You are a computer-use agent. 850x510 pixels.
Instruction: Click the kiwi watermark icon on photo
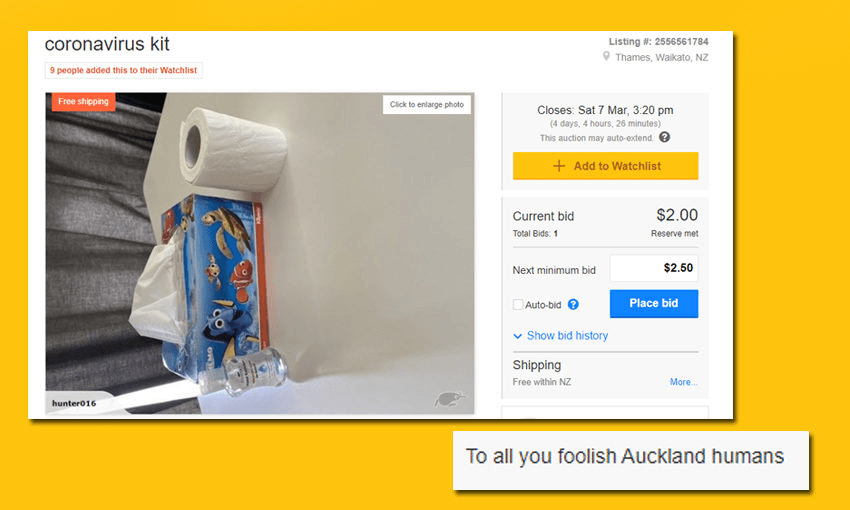pos(450,398)
